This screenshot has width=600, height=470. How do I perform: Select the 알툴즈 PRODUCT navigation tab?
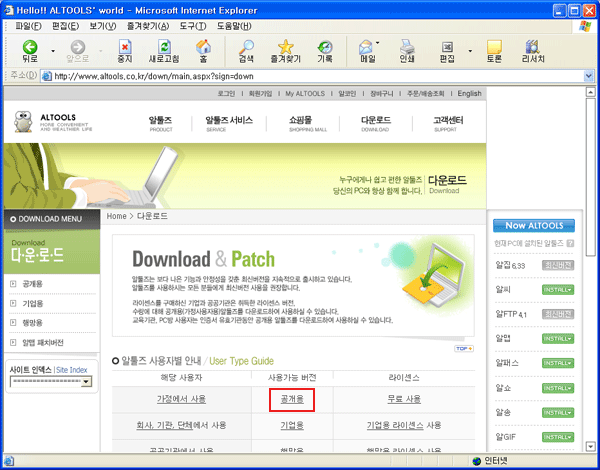pos(161,124)
